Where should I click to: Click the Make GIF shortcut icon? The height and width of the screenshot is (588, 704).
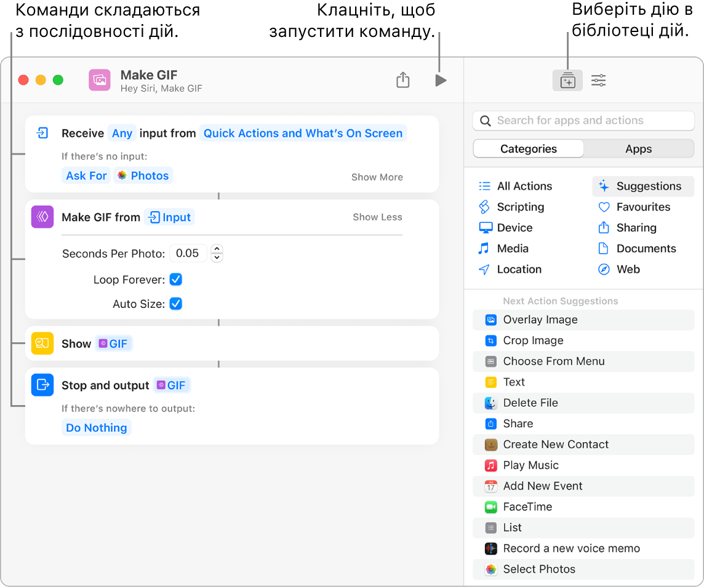point(100,80)
